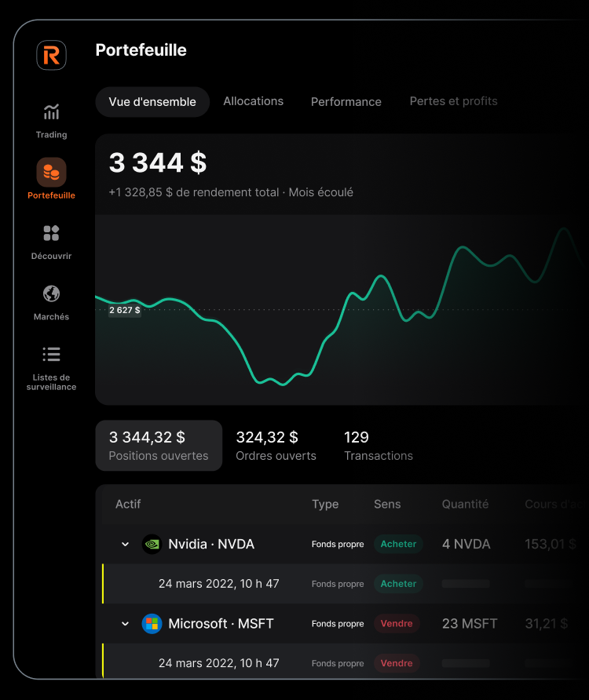The height and width of the screenshot is (700, 589).
Task: Click the Microsoft logo icon
Action: pos(152,624)
